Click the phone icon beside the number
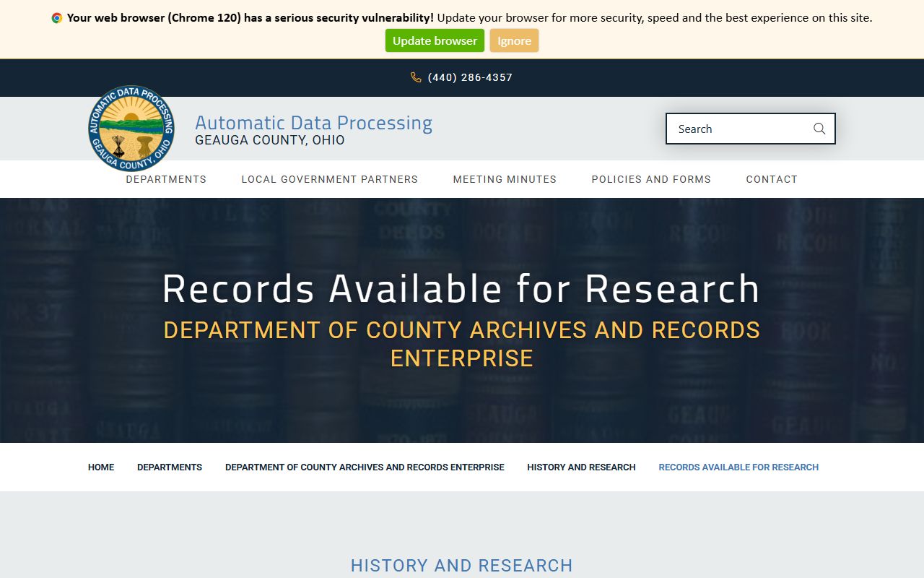 click(x=416, y=77)
